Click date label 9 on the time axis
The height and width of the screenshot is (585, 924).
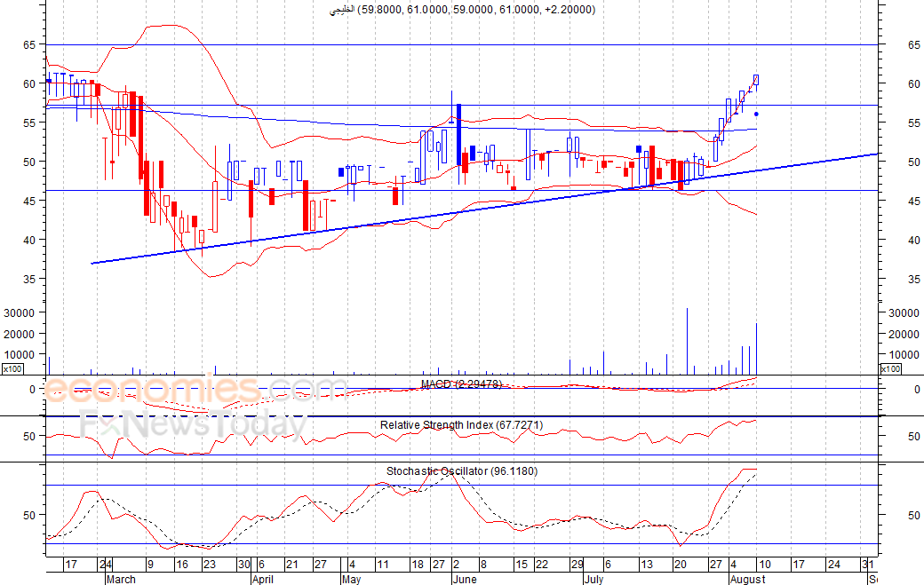[x=150, y=565]
